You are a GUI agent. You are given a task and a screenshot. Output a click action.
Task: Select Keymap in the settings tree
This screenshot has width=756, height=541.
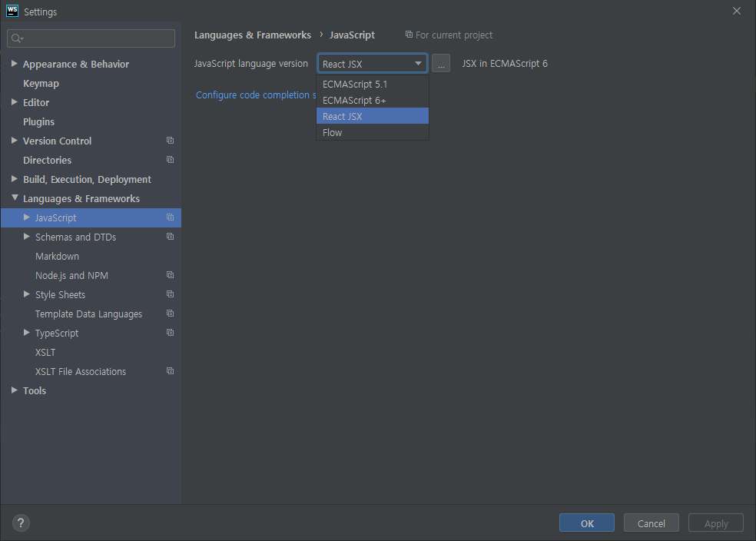[x=41, y=83]
